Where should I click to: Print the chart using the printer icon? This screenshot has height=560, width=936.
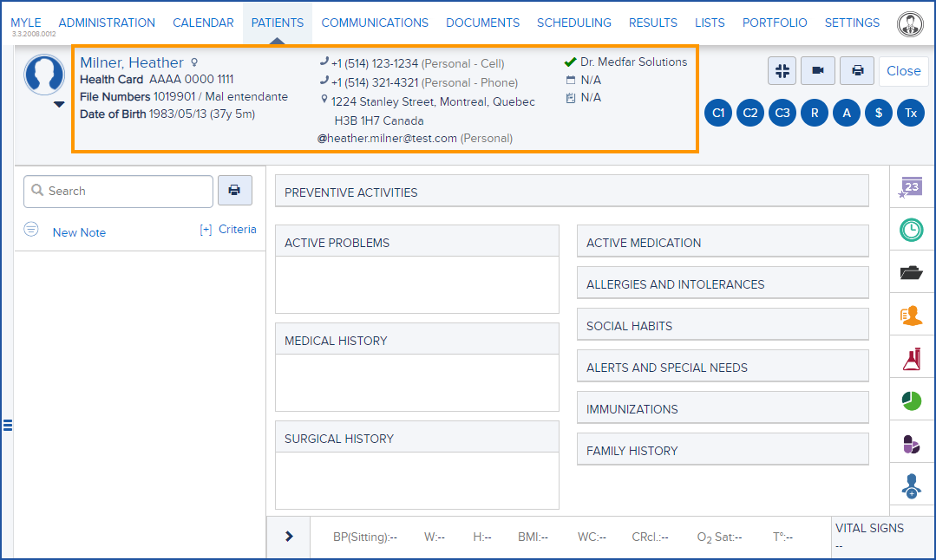click(856, 70)
